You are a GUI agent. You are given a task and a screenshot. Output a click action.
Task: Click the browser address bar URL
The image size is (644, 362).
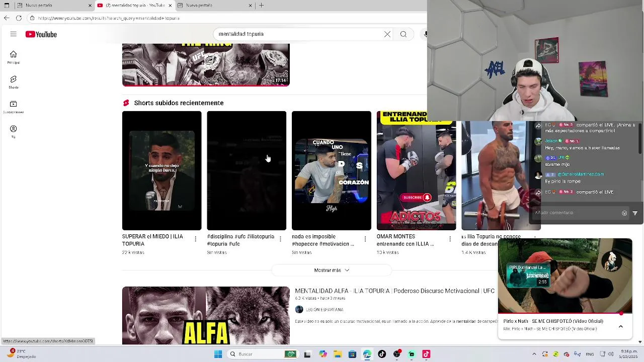[108, 18]
